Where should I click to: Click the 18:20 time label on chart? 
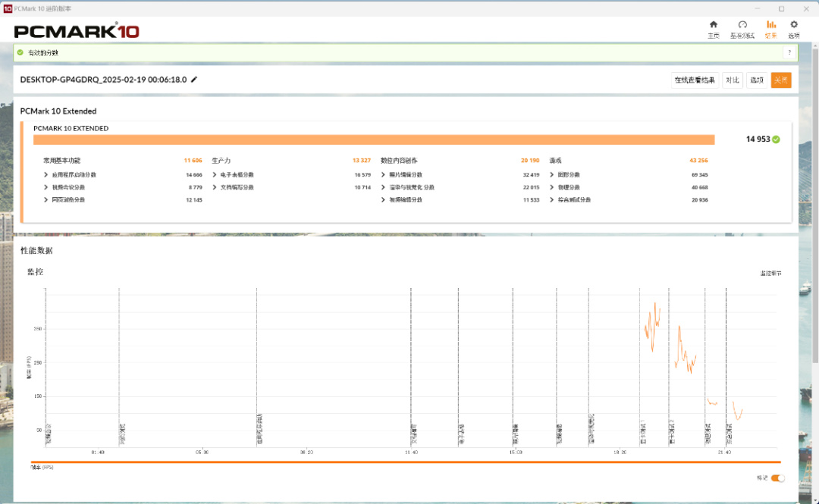[620, 452]
